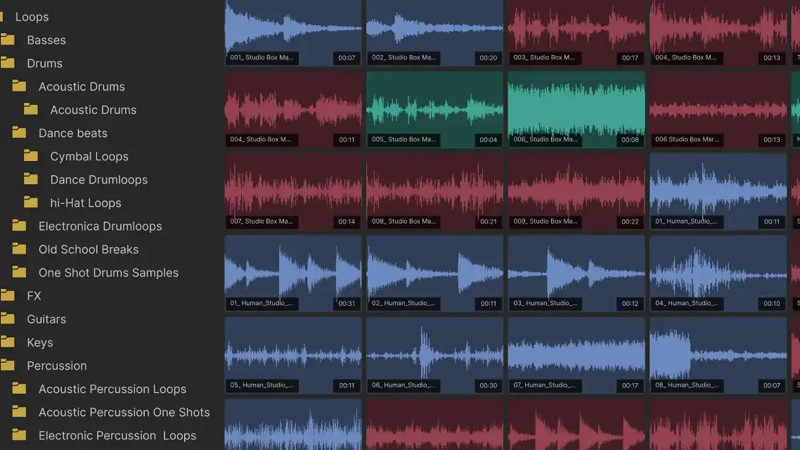This screenshot has width=800, height=450.
Task: Open the Dance Drumloops folder
Action: pyautogui.click(x=98, y=180)
